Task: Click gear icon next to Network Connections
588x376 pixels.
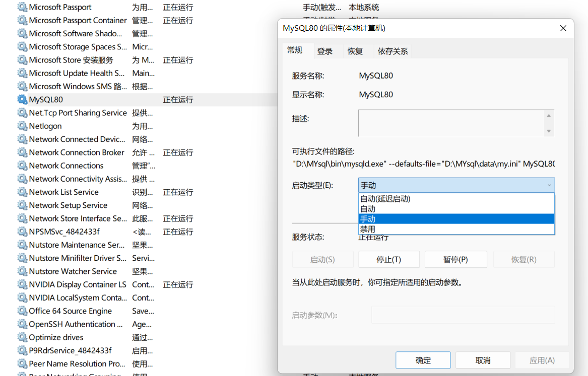Action: tap(23, 166)
